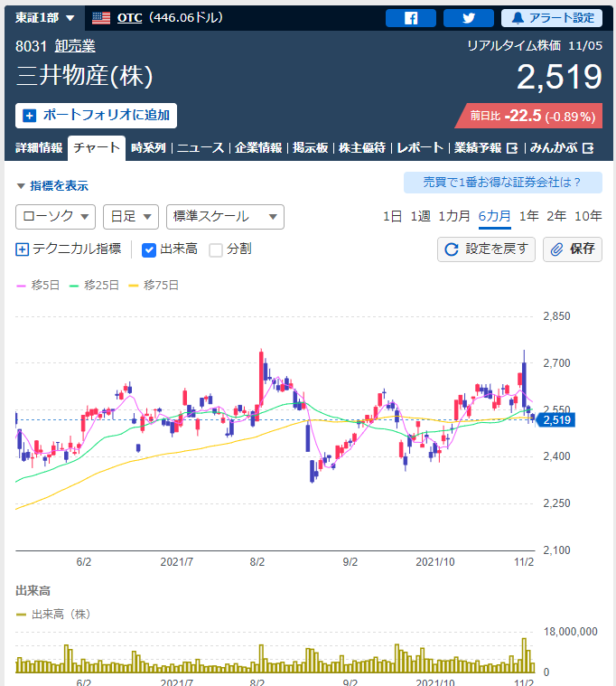Select the 1日 time range

[x=392, y=216]
